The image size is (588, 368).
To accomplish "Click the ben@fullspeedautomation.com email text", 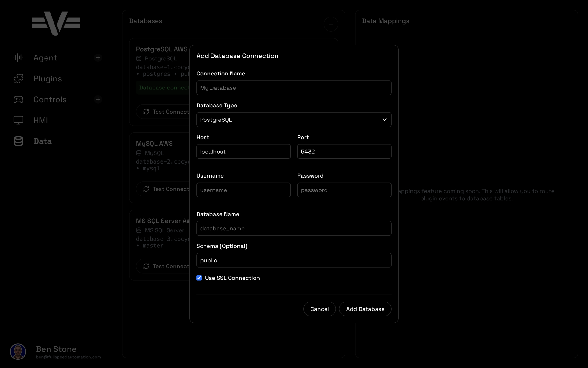I will [x=68, y=357].
